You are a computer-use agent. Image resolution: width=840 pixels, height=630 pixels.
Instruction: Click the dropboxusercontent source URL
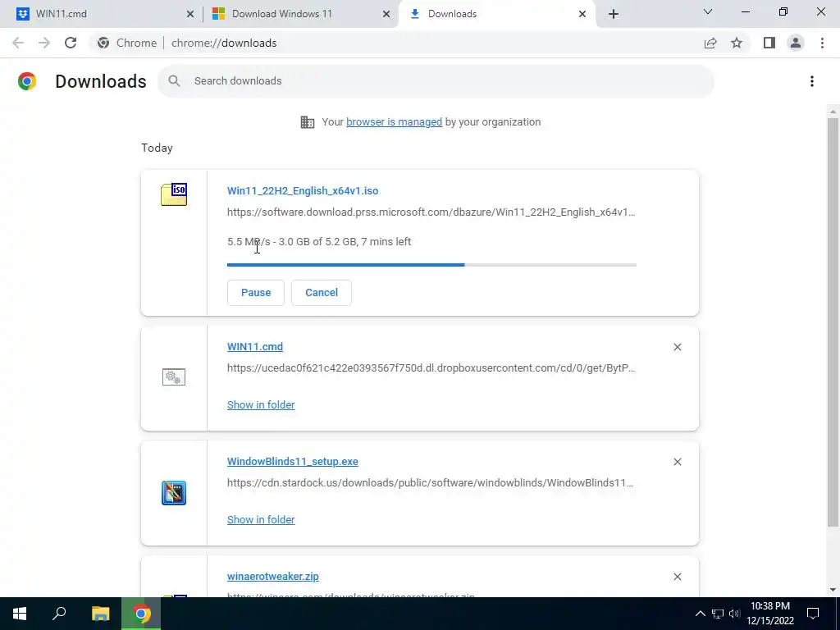[x=431, y=368]
